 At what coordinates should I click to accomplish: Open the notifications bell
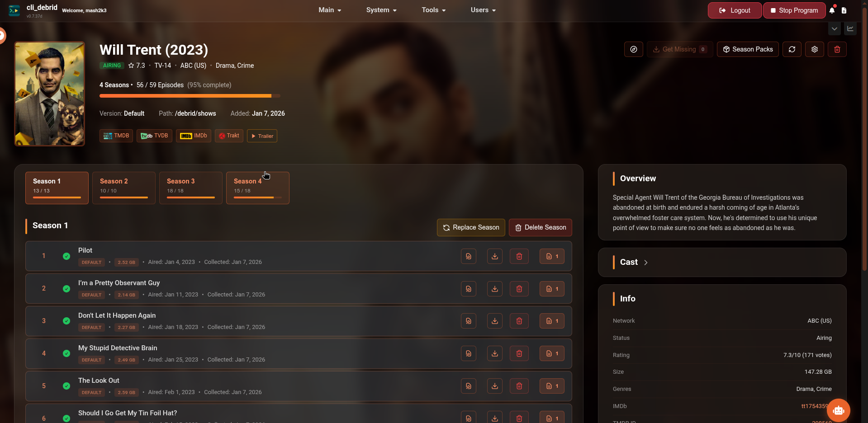[x=832, y=10]
